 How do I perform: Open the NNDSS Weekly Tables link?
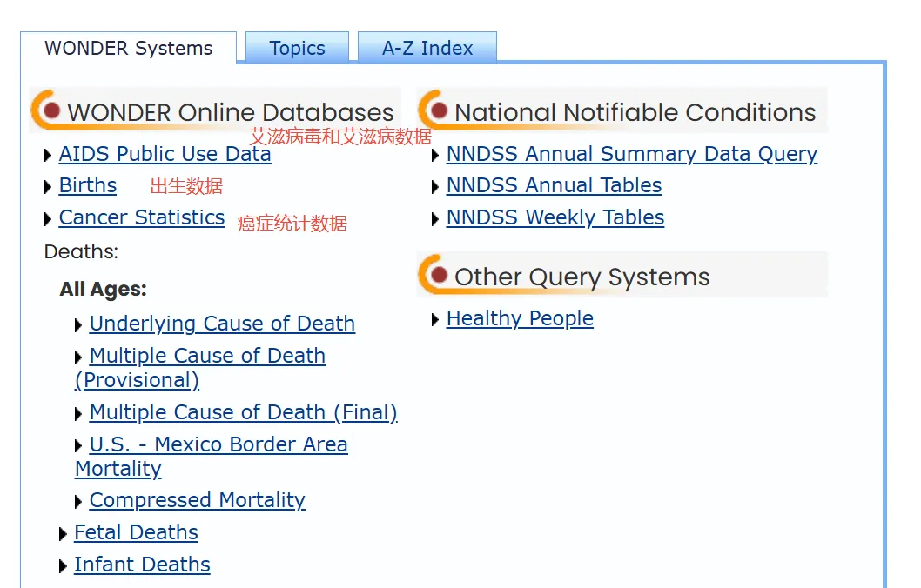coord(555,217)
